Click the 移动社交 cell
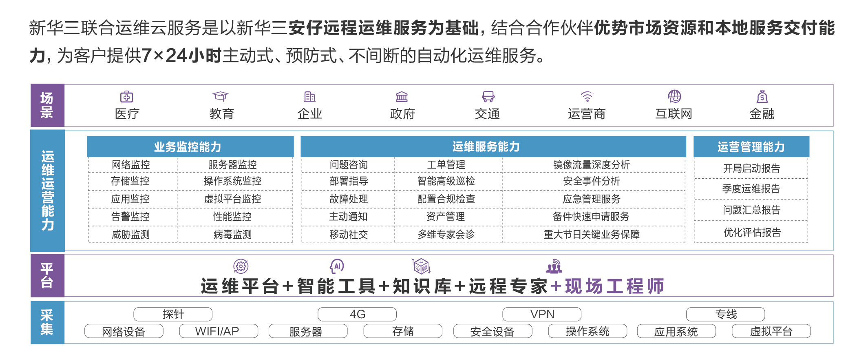The image size is (868, 357). point(348,235)
